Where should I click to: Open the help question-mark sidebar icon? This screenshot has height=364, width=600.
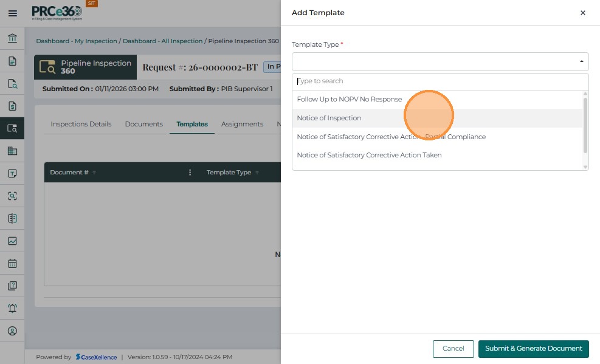[12, 286]
